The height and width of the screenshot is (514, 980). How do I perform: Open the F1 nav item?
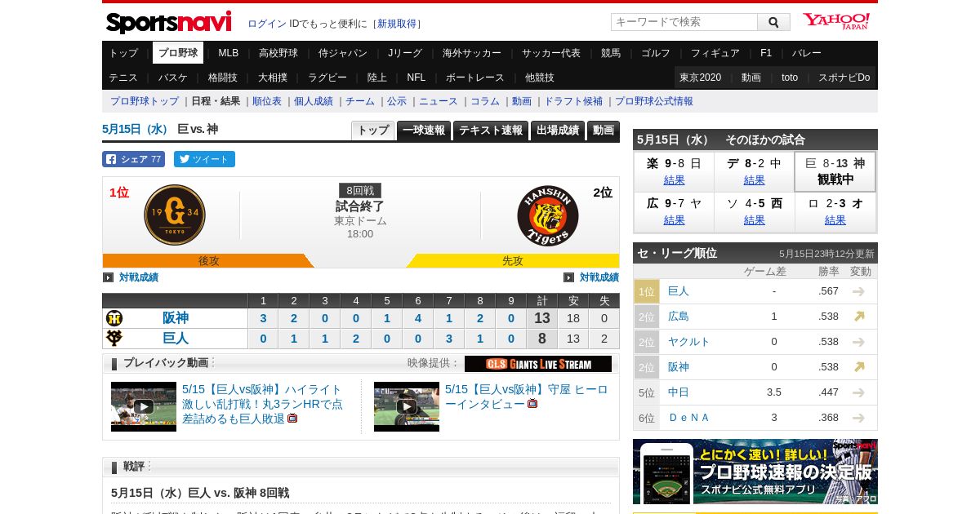click(x=766, y=53)
